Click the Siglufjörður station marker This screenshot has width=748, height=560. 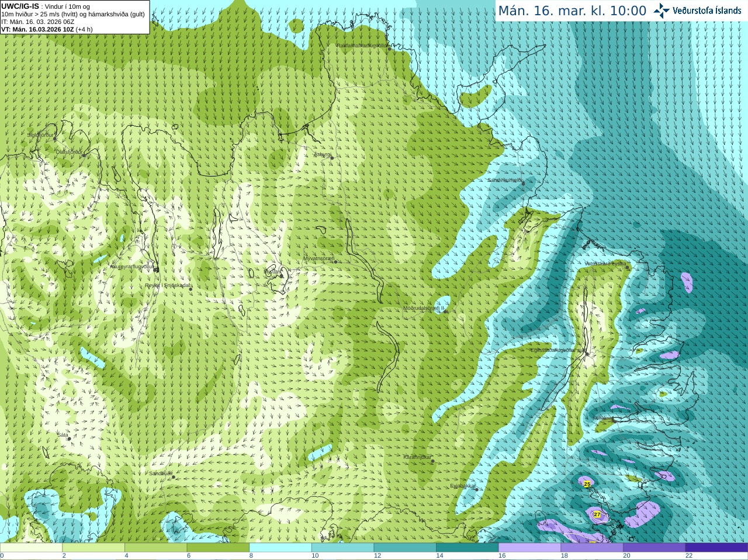click(x=55, y=139)
